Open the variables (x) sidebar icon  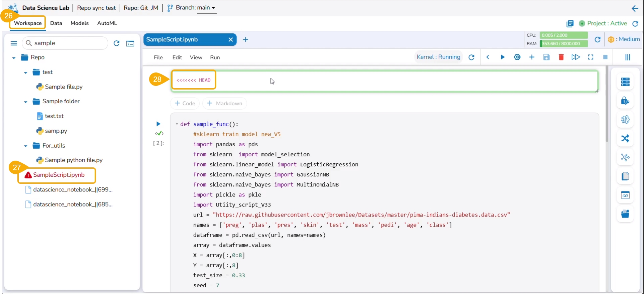coord(625,195)
